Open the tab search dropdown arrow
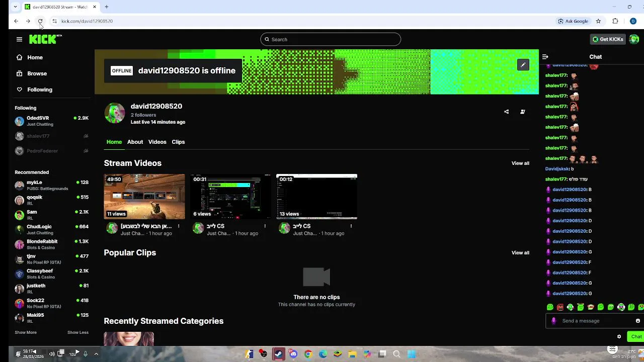The height and width of the screenshot is (362, 644). coord(16,7)
